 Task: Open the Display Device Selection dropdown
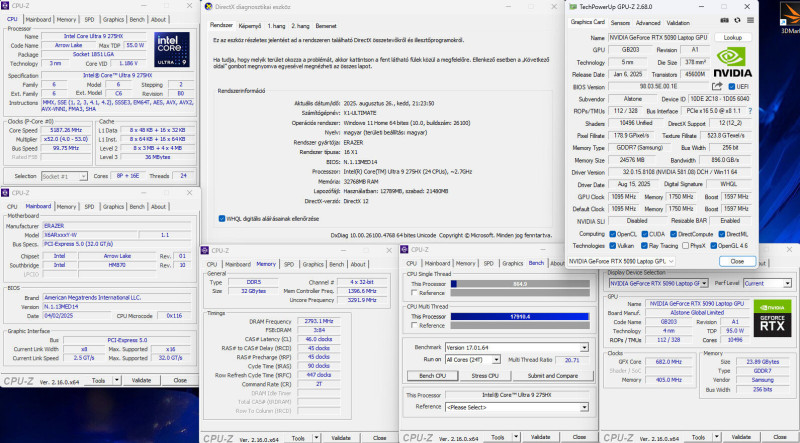(x=658, y=283)
